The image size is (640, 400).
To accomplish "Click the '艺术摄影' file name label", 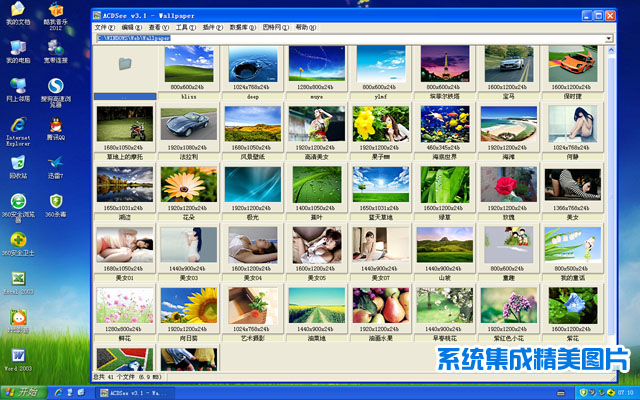I will [253, 338].
